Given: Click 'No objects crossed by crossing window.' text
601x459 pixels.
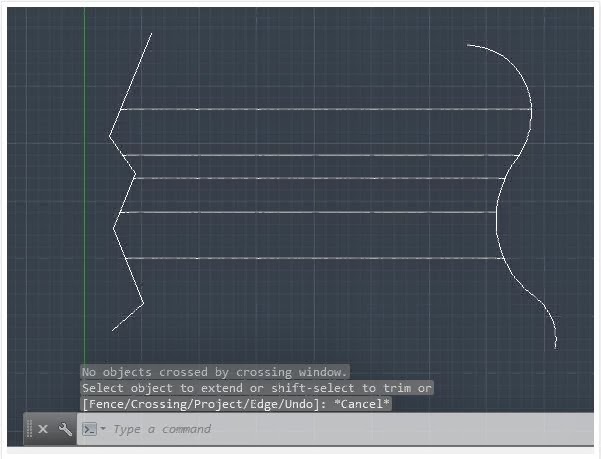Looking at the screenshot, I should coord(215,372).
